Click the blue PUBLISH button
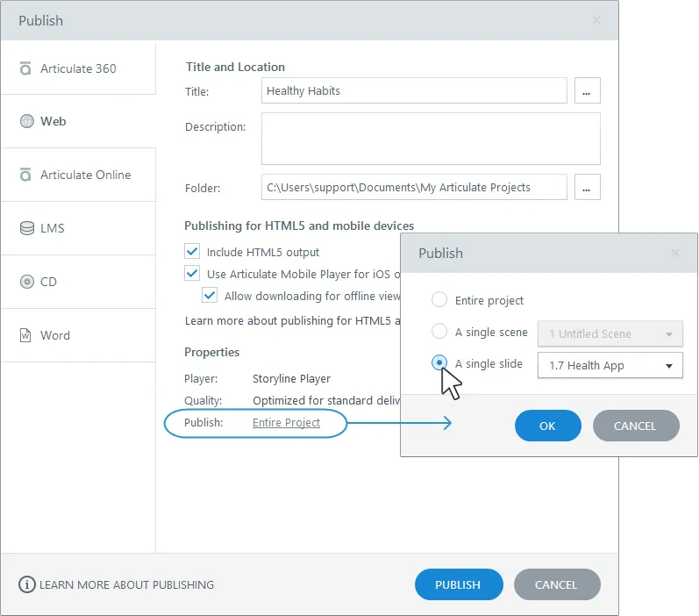This screenshot has width=699, height=616. (459, 584)
